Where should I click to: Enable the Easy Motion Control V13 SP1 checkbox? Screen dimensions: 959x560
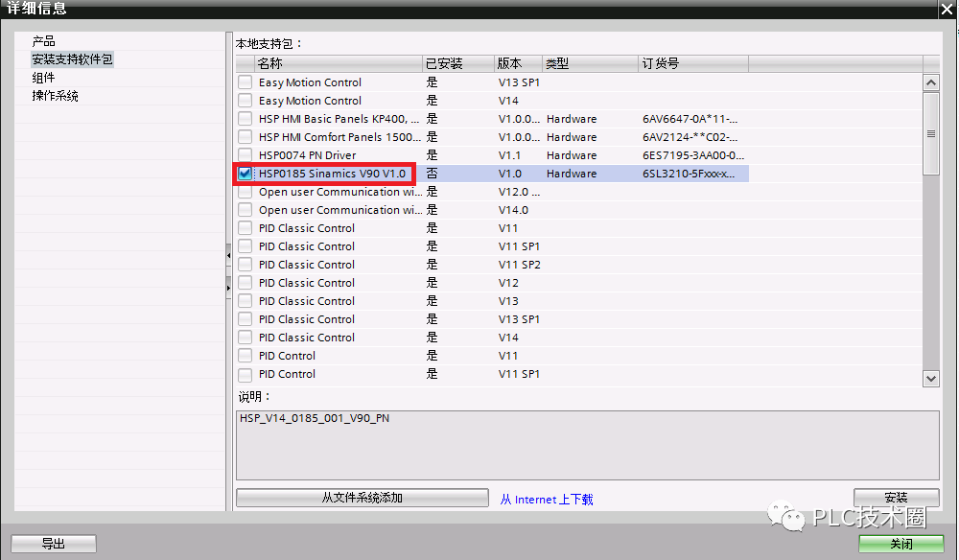[246, 82]
